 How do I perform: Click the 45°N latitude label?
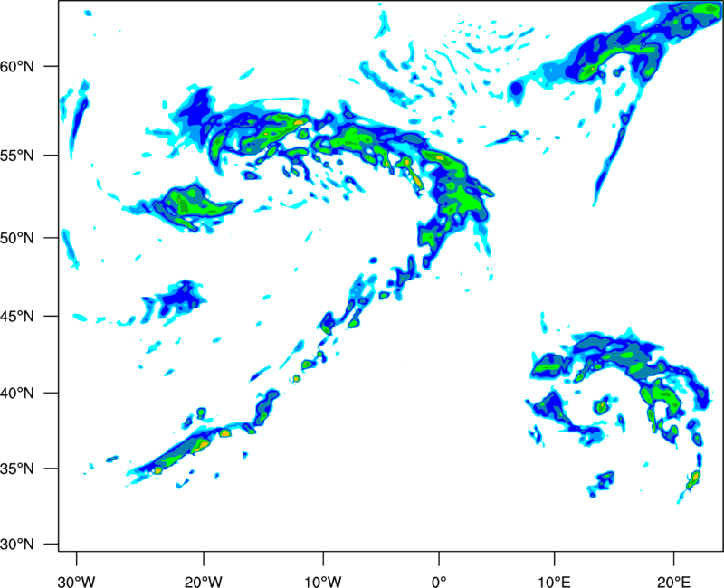coord(17,317)
